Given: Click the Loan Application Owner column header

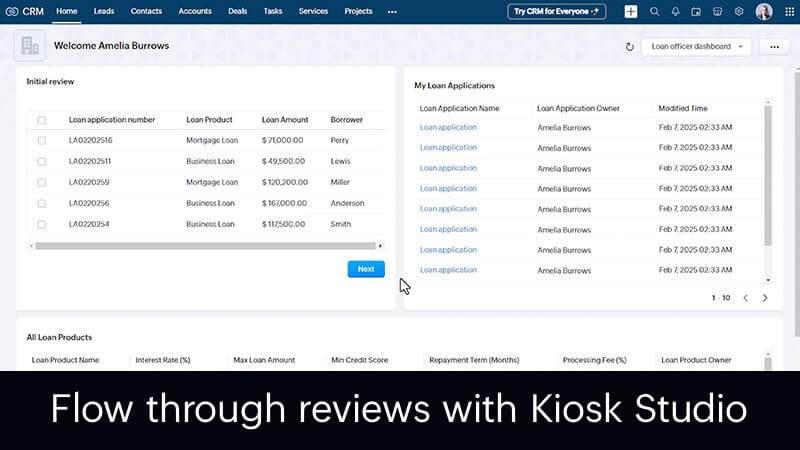Looking at the screenshot, I should pyautogui.click(x=578, y=108).
